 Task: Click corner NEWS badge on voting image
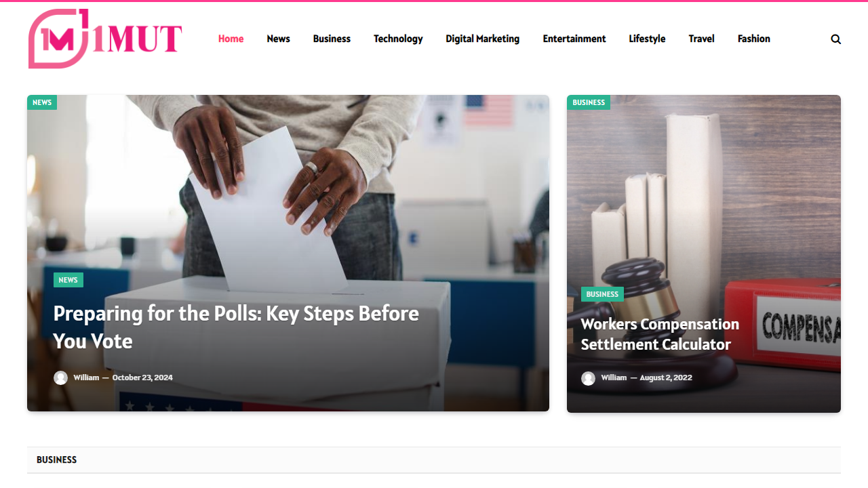[42, 102]
